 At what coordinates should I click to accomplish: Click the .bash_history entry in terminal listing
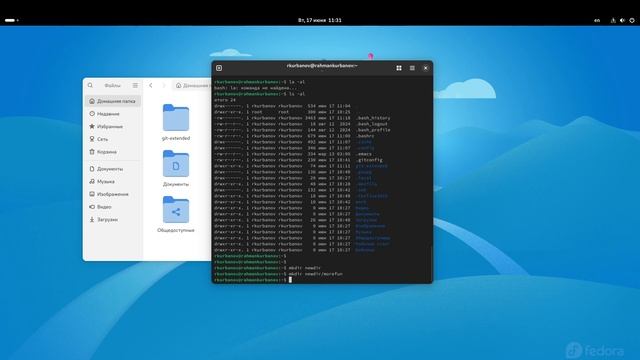click(373, 118)
